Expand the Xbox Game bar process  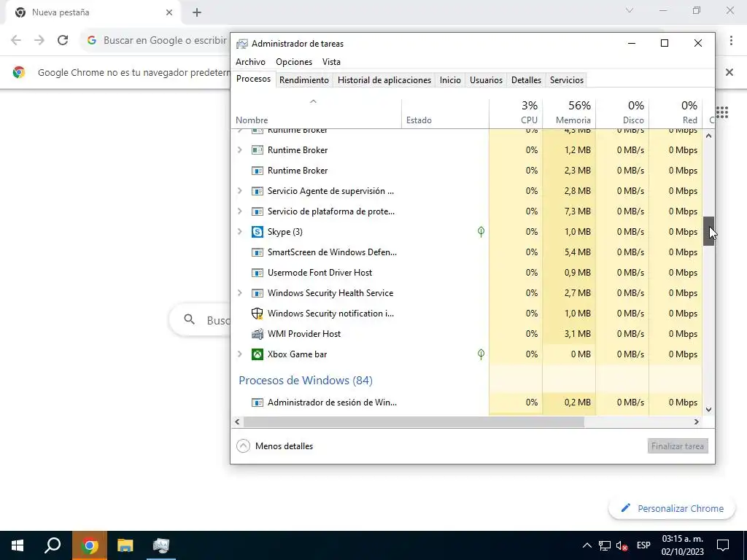239,354
